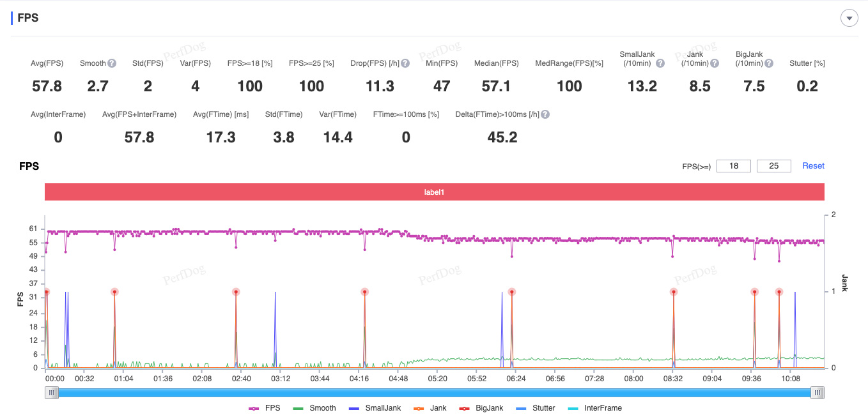Click the FPS threshold field showing 18

point(734,166)
